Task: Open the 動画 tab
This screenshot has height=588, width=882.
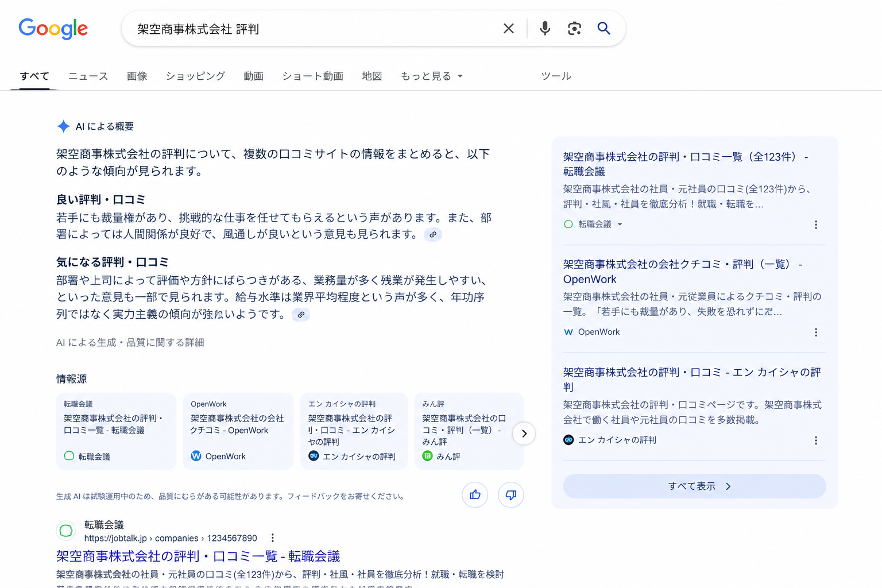Action: tap(253, 76)
